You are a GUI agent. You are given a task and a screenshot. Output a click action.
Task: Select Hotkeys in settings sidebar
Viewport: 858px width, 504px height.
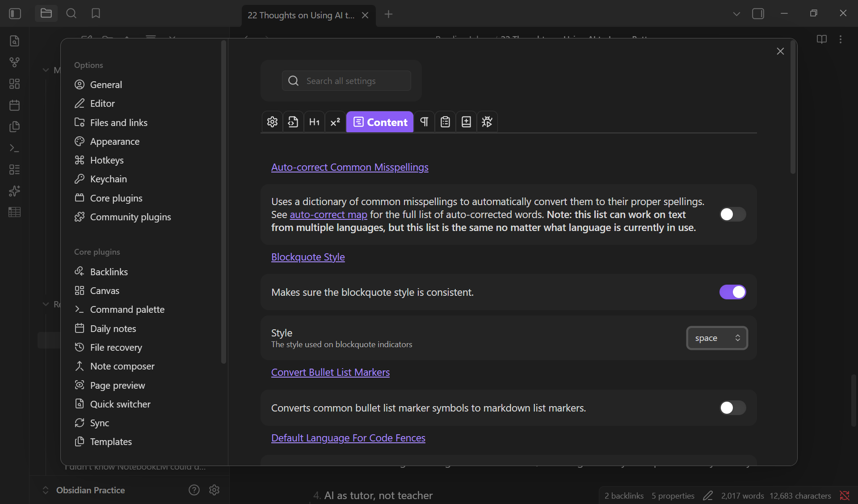99,160
